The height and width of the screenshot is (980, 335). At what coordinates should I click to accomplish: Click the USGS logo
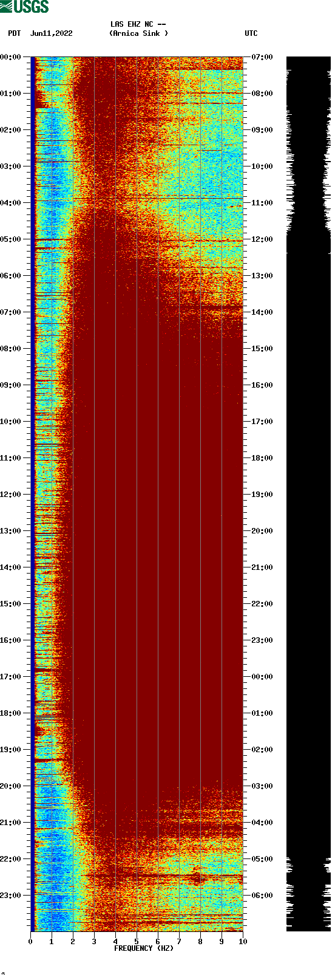24,7
